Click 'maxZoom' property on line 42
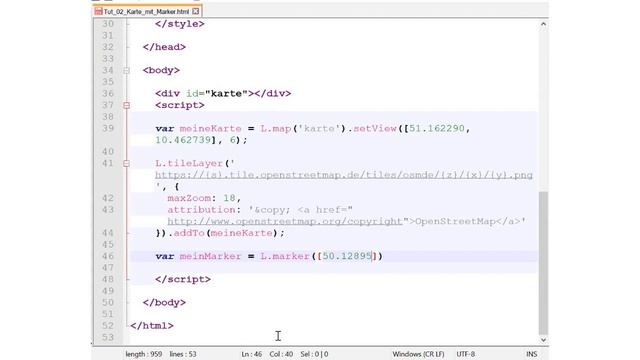 (189, 198)
